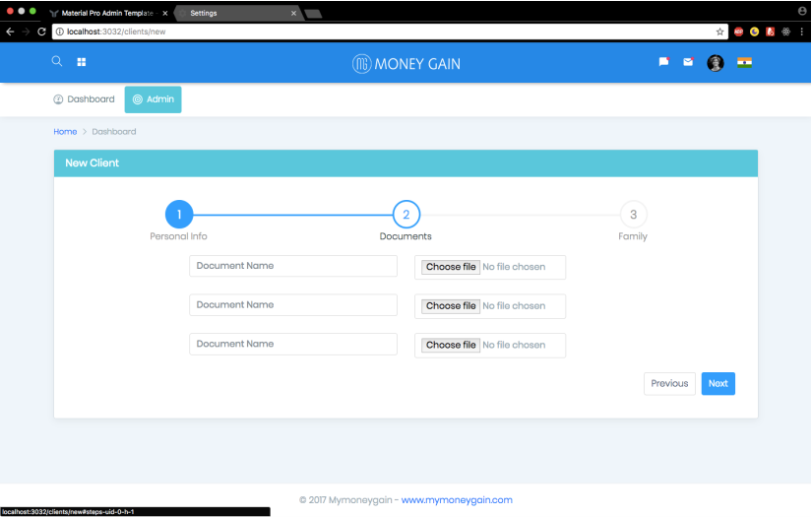Select the Dashboard menu item
The width and height of the screenshot is (812, 517).
[84, 98]
